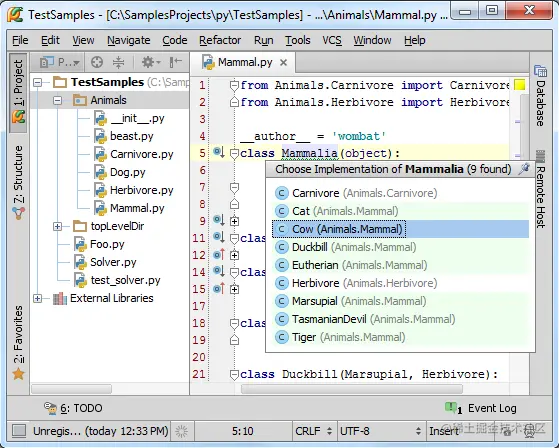The width and height of the screenshot is (559, 448).
Task: Open the Refactor menu
Action: [220, 40]
